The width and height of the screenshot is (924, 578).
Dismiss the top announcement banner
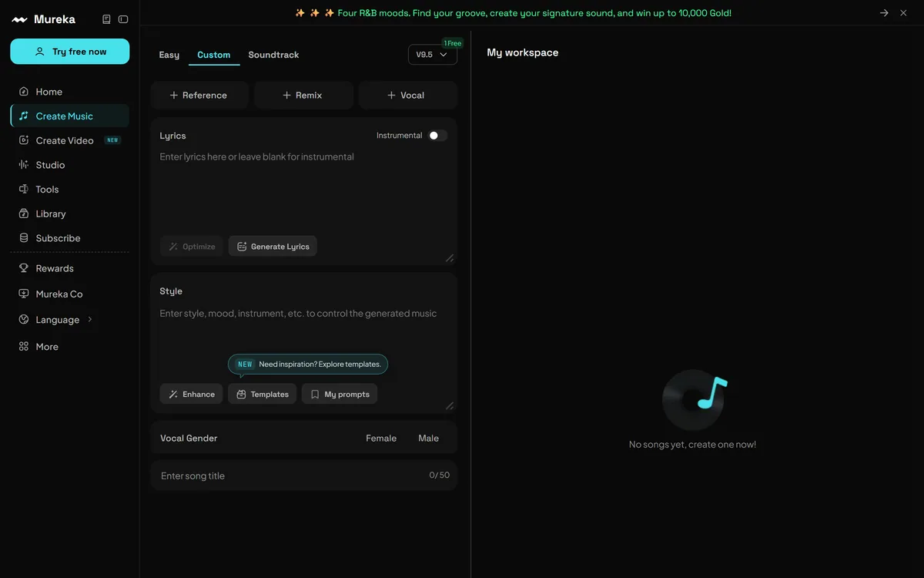point(903,13)
